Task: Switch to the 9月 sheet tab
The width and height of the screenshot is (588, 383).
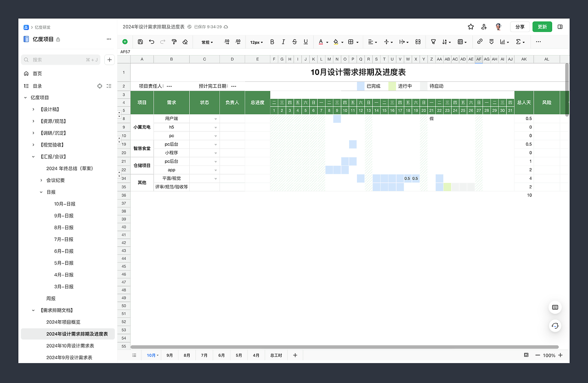Action: [170, 355]
